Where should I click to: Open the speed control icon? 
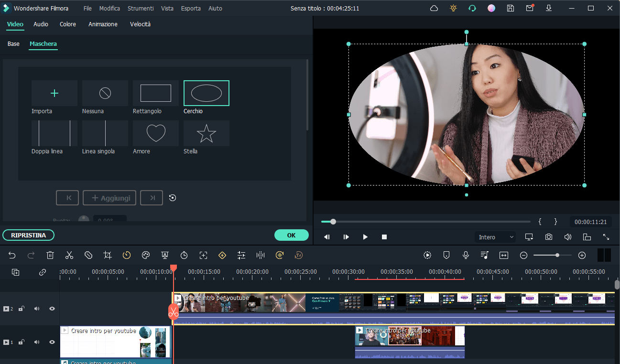pyautogui.click(x=127, y=256)
